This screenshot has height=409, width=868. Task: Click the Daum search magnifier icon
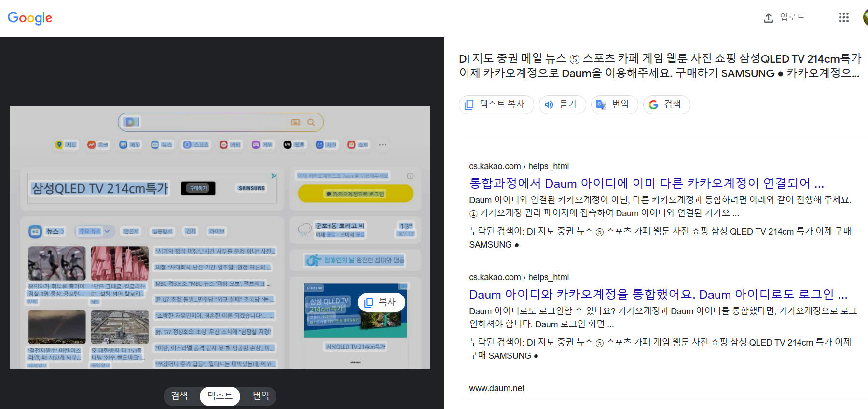point(311,122)
